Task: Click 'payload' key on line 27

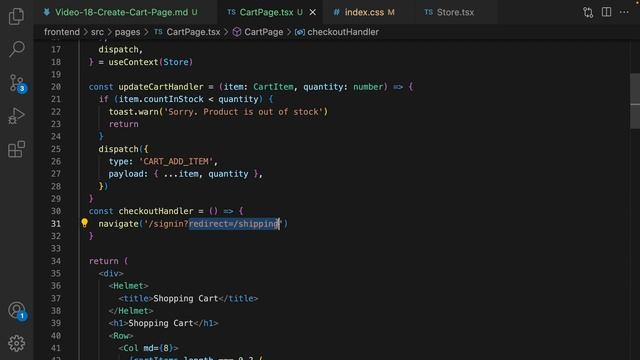Action: (x=125, y=174)
